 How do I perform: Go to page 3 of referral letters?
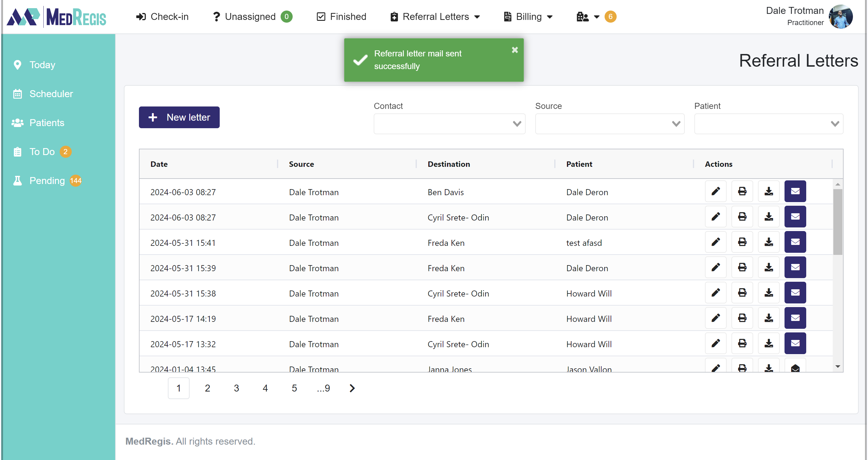coord(236,388)
